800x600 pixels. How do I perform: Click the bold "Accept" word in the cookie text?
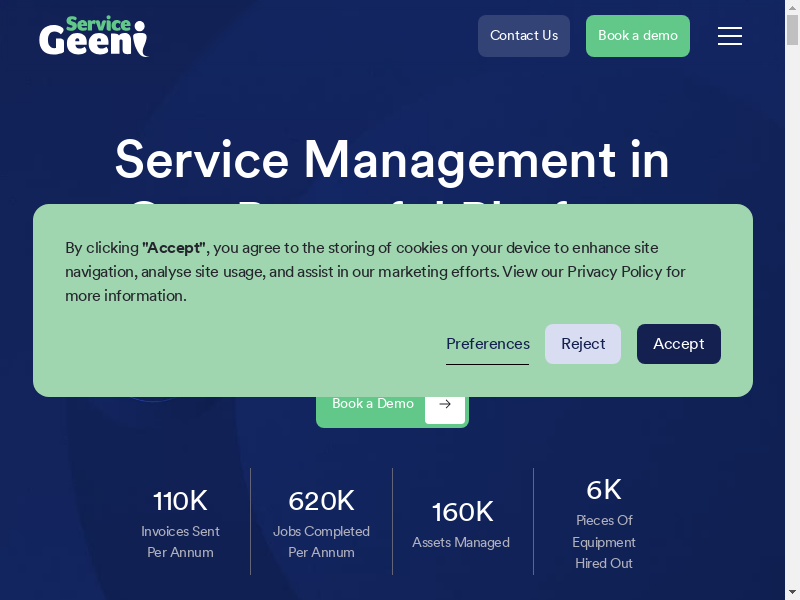pyautogui.click(x=174, y=248)
